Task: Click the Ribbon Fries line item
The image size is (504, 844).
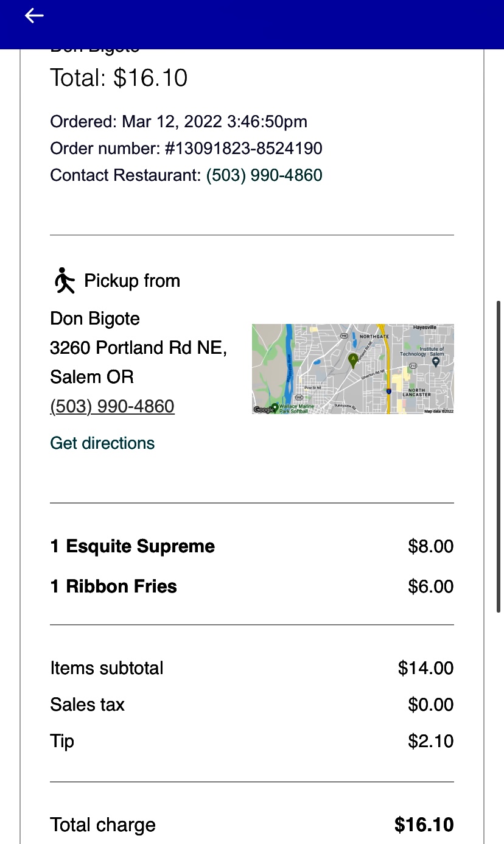Action: tap(114, 586)
